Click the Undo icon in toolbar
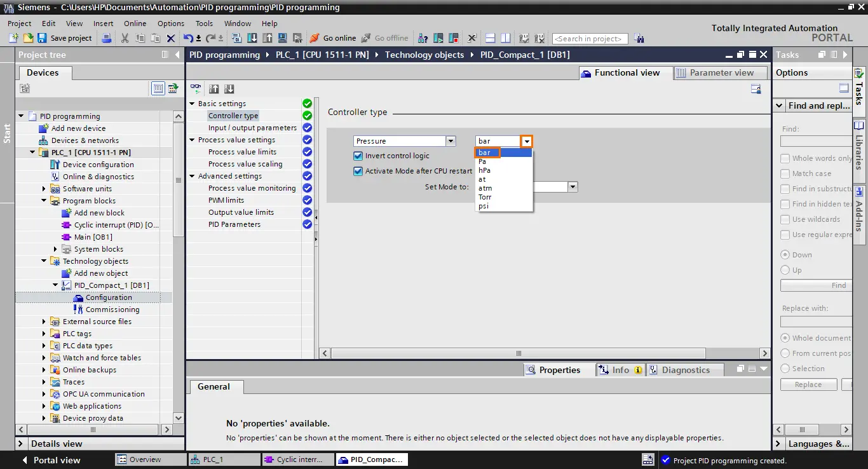 click(x=188, y=38)
